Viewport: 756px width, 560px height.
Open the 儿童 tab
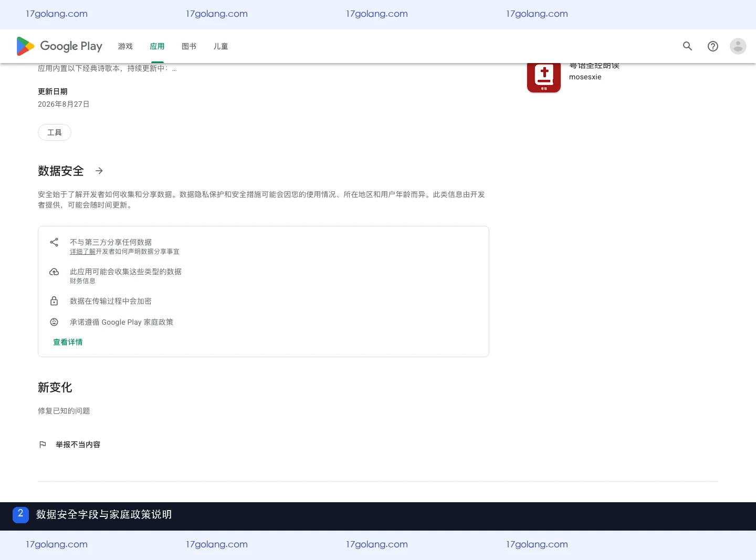tap(220, 46)
